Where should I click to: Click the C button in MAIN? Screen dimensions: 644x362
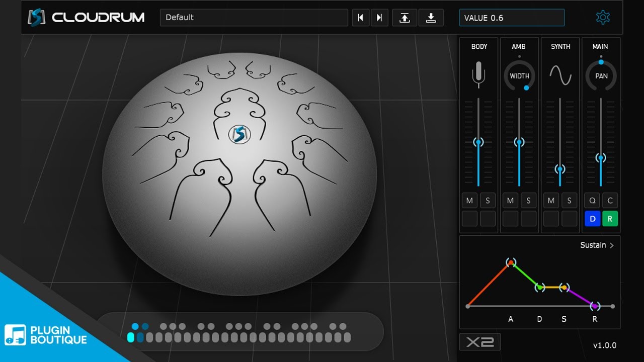tap(610, 201)
